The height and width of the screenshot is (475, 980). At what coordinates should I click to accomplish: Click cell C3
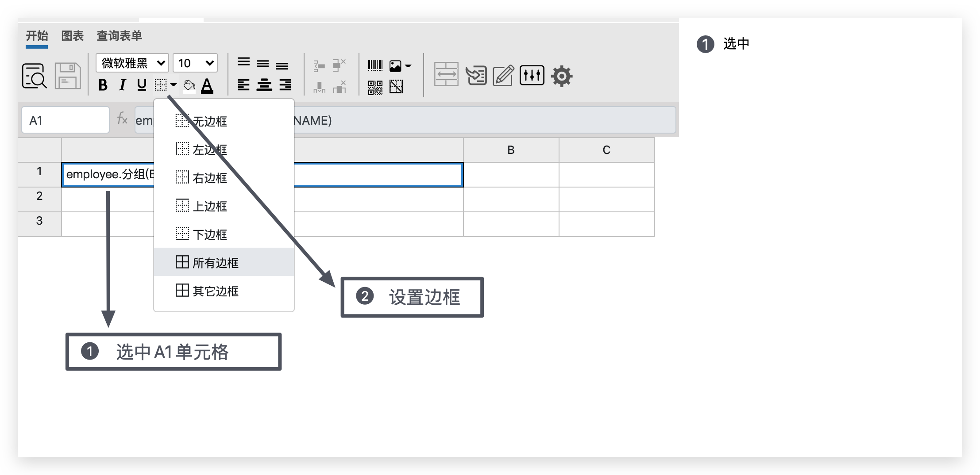point(607,224)
